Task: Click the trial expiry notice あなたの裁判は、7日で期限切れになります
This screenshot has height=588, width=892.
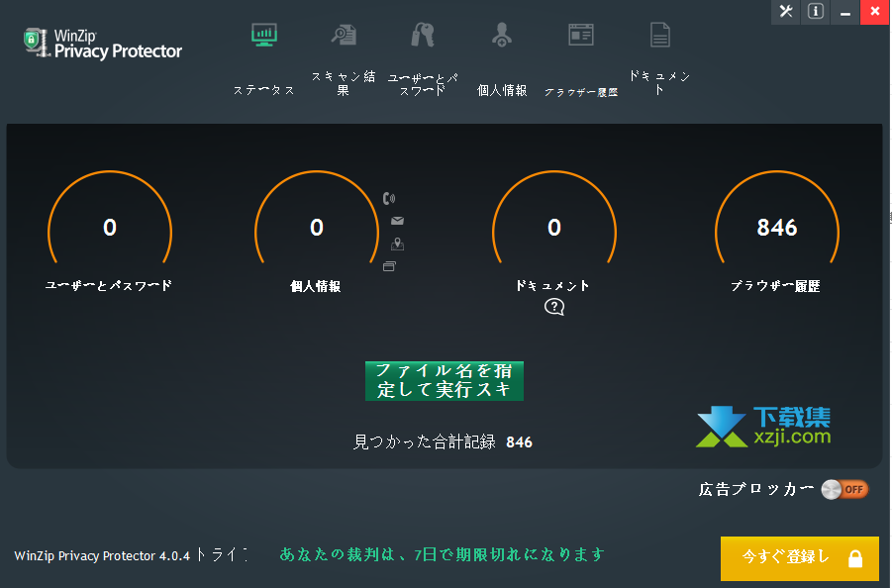Action: click(x=442, y=554)
